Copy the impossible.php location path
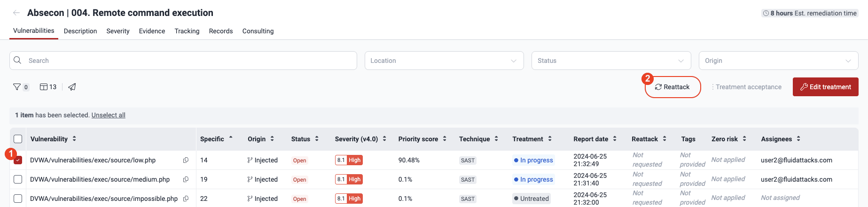The height and width of the screenshot is (207, 868). coord(186,199)
